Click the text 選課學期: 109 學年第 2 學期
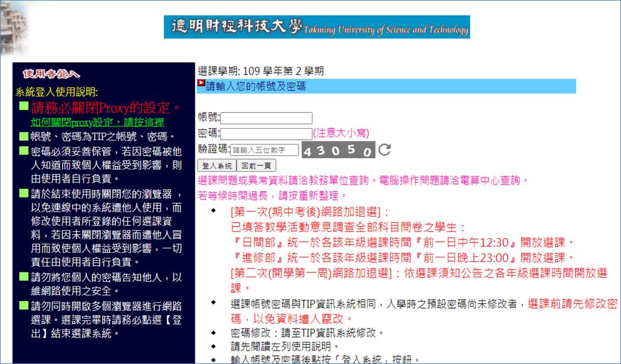 coord(261,71)
